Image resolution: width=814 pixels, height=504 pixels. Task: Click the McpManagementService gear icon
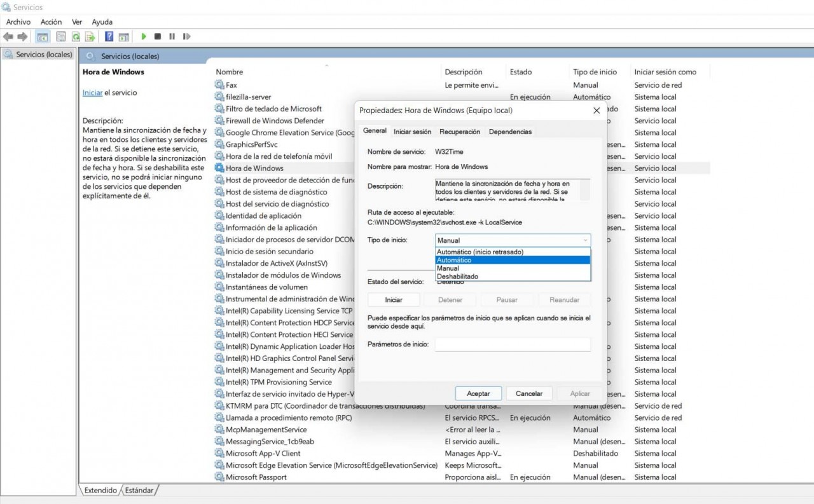click(219, 430)
